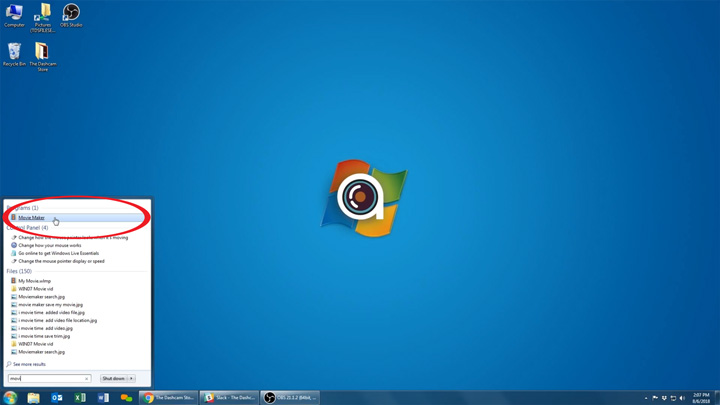720x405 pixels.
Task: Switch to the Slack taskbar window
Action: tap(229, 397)
